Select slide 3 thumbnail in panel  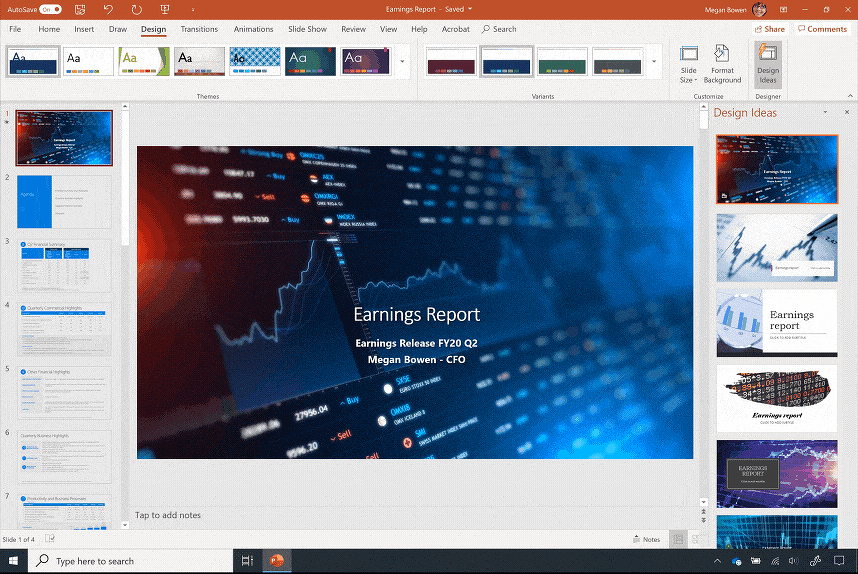pyautogui.click(x=64, y=265)
